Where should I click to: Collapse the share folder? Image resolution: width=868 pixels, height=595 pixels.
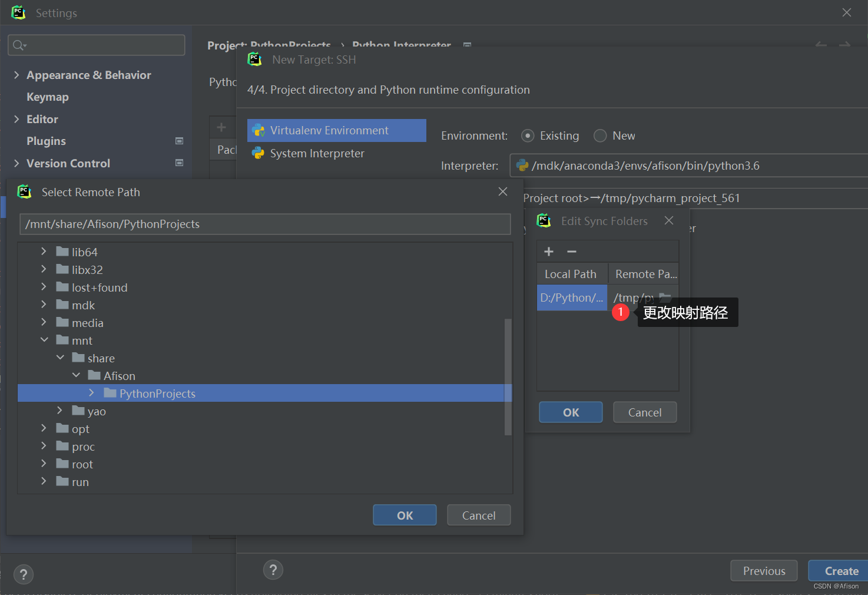pyautogui.click(x=60, y=357)
